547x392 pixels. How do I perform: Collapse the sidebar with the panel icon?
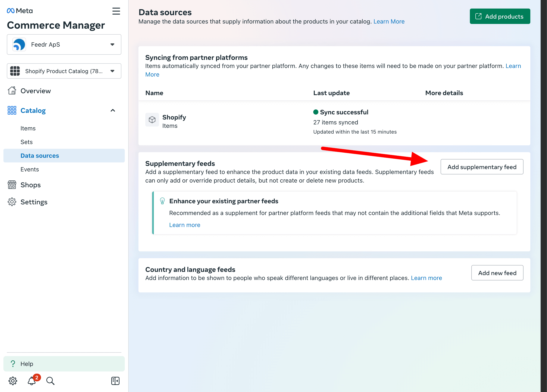tap(115, 381)
